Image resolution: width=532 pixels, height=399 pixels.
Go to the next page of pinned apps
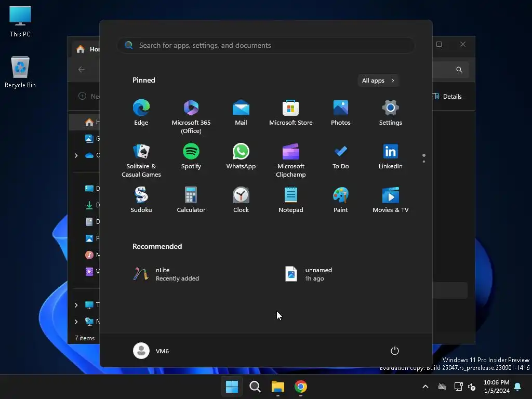(x=424, y=162)
